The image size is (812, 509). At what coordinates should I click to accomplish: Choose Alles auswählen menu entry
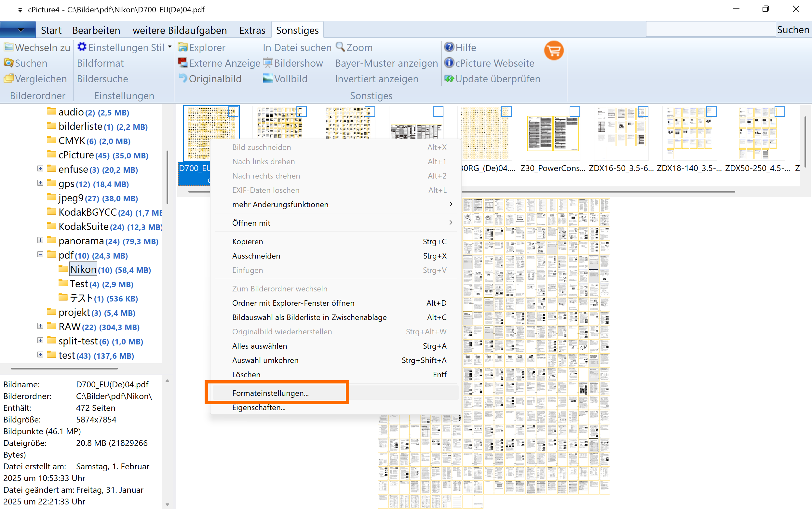[x=260, y=346]
